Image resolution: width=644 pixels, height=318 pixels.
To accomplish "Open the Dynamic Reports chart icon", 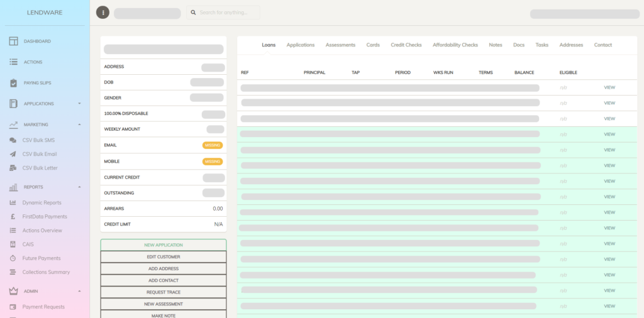I will click(x=13, y=203).
